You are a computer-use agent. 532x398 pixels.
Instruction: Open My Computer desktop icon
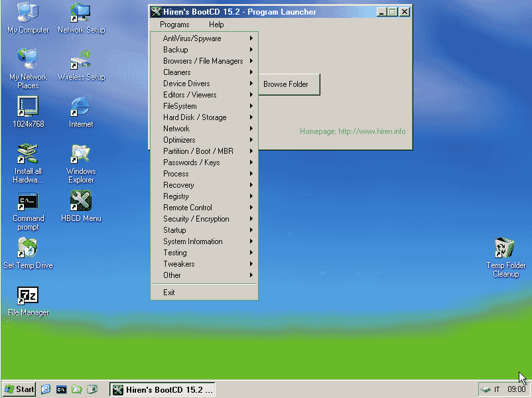click(28, 18)
